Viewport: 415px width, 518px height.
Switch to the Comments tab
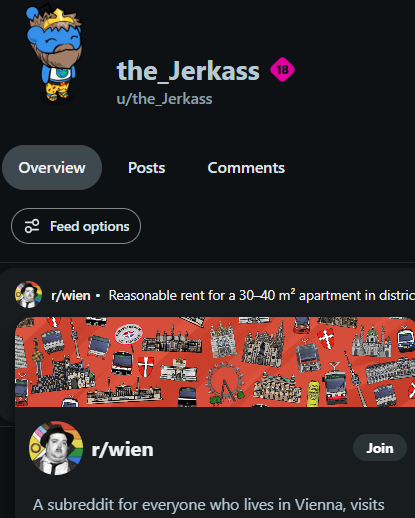(246, 167)
